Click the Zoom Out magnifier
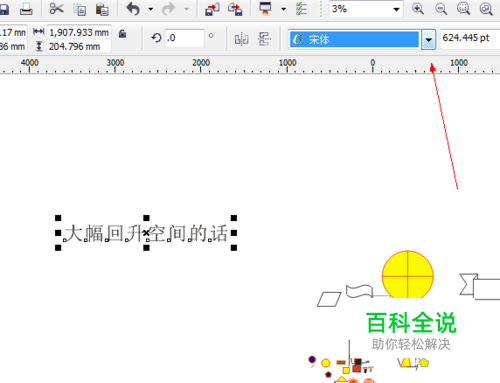Image resolution: width=500 pixels, height=383 pixels. pyautogui.click(x=441, y=9)
